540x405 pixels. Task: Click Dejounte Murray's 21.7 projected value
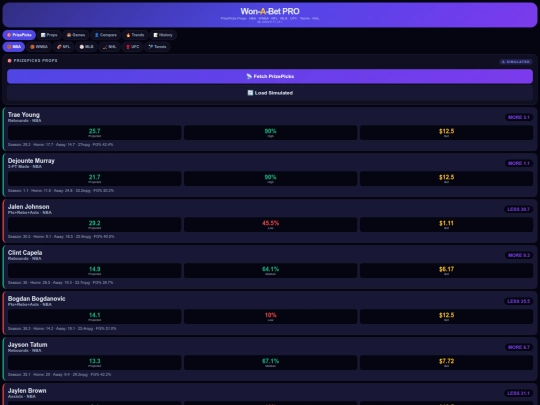(x=95, y=177)
